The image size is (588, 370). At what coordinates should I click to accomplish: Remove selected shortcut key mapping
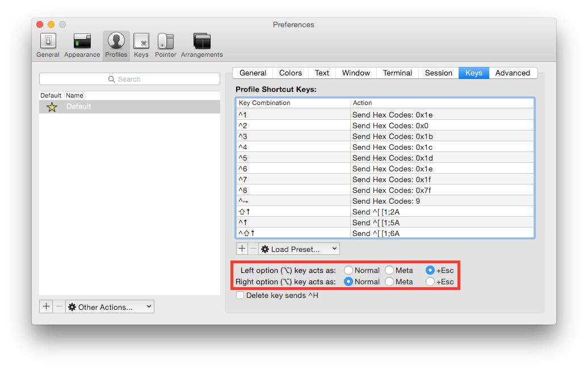(253, 249)
